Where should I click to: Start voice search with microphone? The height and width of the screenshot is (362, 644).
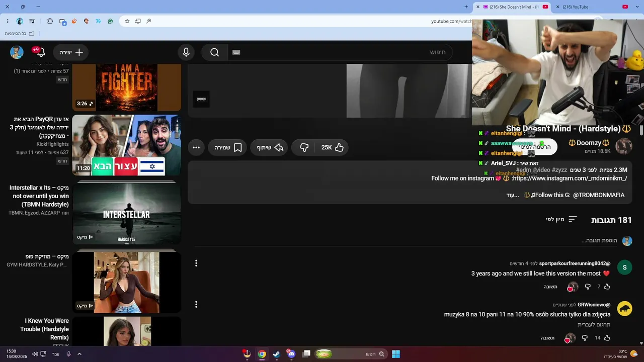click(186, 52)
